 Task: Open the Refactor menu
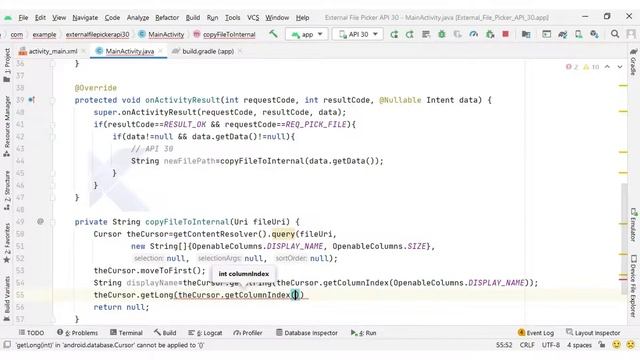[x=167, y=18]
